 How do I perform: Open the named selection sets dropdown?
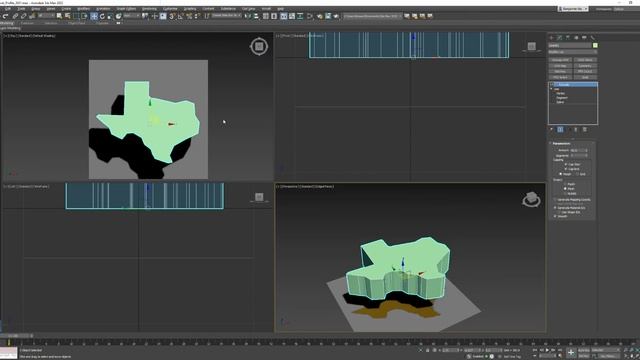pos(226,16)
